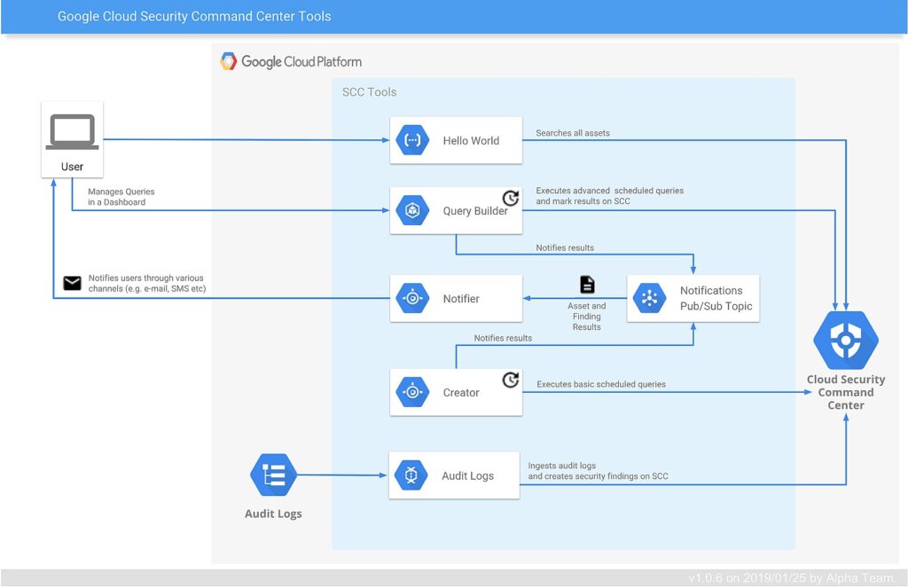Click the Query Builder schedule clock icon
Screen dimensions: 908x588
pos(510,198)
